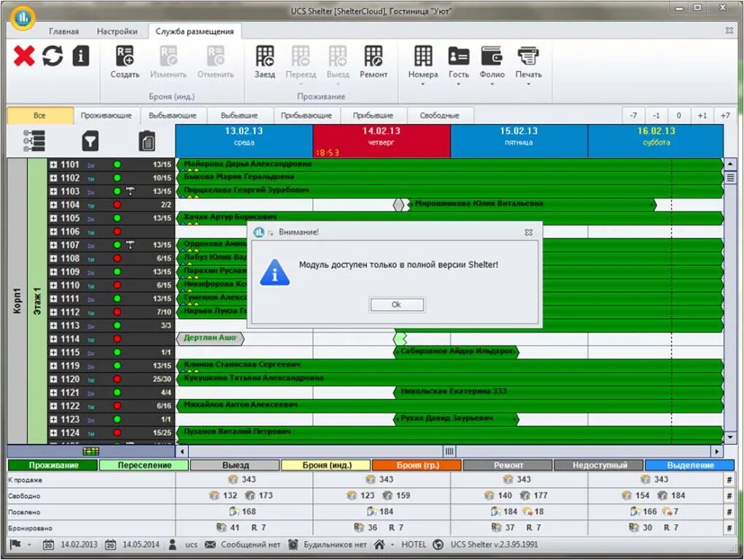Click the # button on К продаже row

(x=729, y=480)
